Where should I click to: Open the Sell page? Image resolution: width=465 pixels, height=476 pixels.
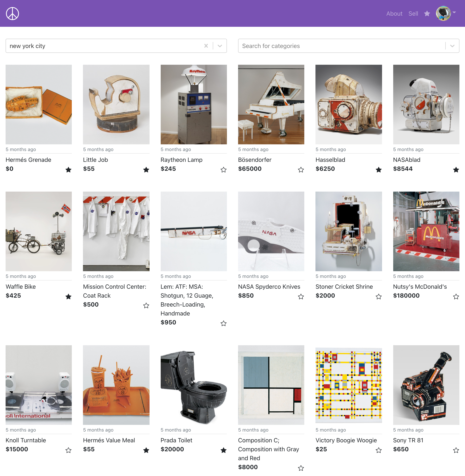coord(413,14)
